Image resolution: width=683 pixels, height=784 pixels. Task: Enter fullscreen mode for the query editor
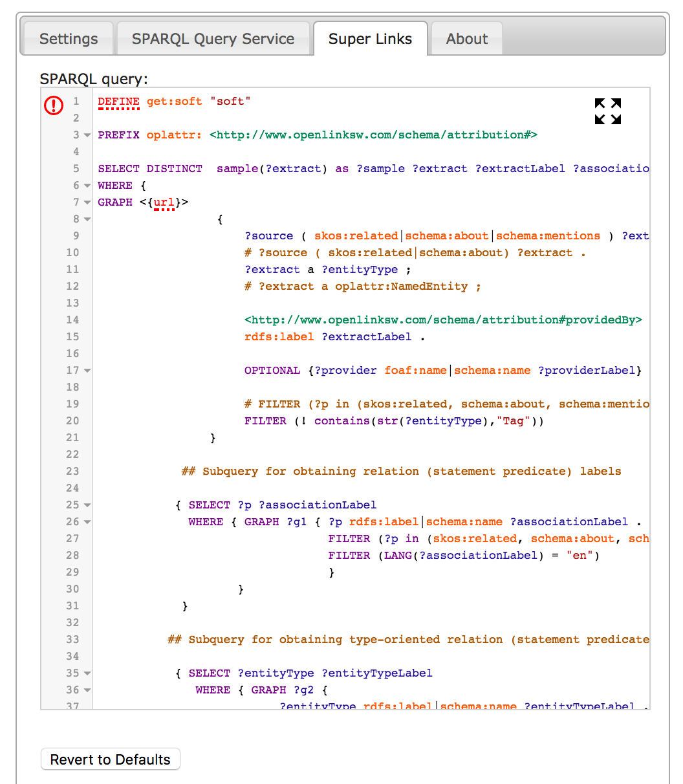[x=607, y=111]
